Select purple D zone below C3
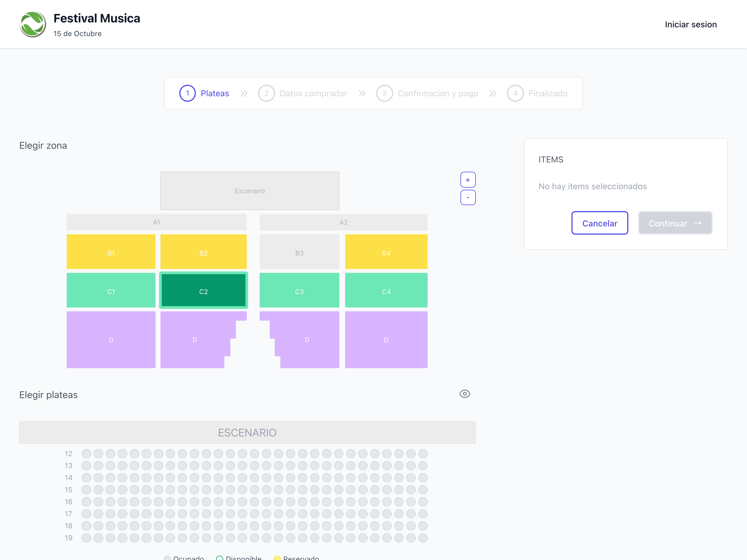The width and height of the screenshot is (747, 560). [307, 339]
